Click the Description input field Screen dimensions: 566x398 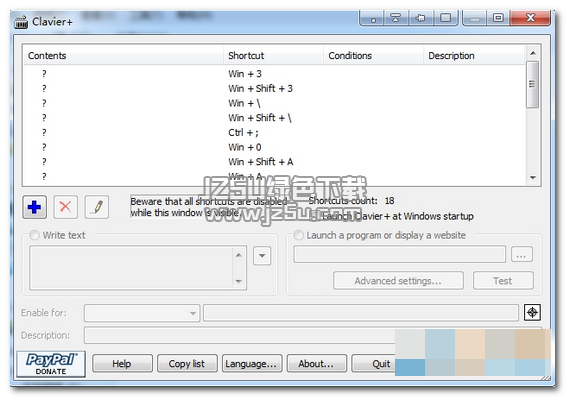coord(240,336)
